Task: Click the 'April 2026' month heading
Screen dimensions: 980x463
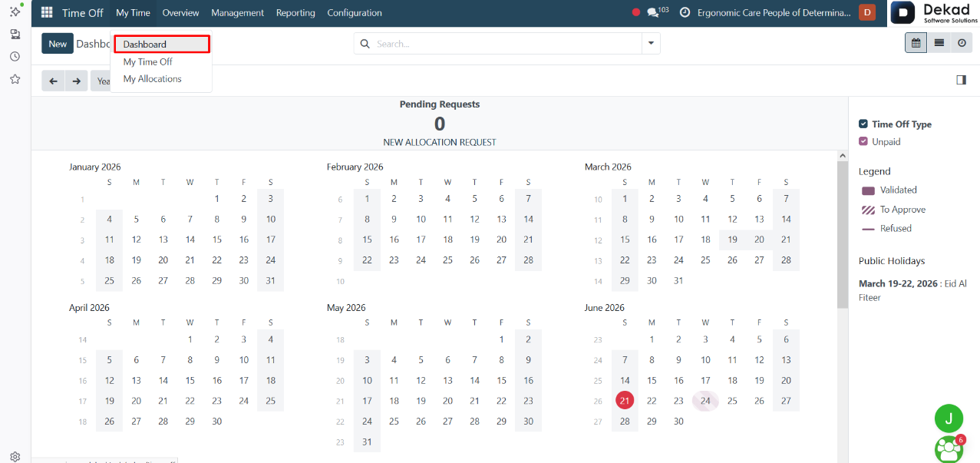Action: [x=89, y=307]
